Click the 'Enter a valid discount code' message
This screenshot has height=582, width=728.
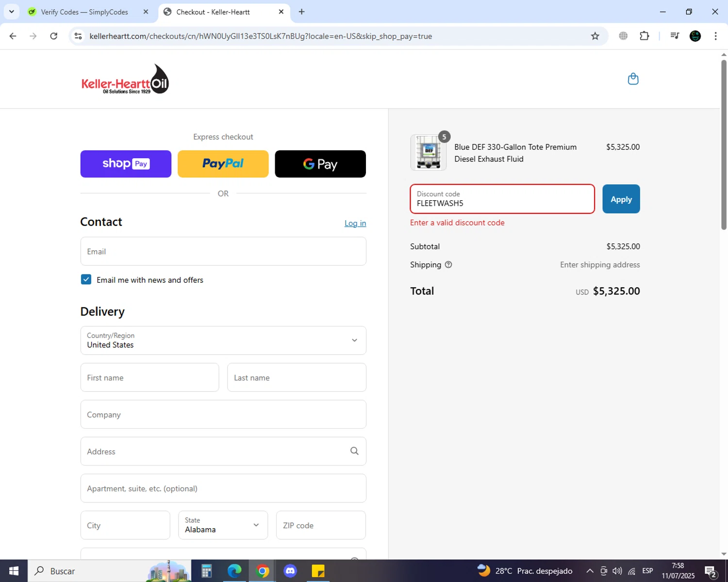[457, 223]
